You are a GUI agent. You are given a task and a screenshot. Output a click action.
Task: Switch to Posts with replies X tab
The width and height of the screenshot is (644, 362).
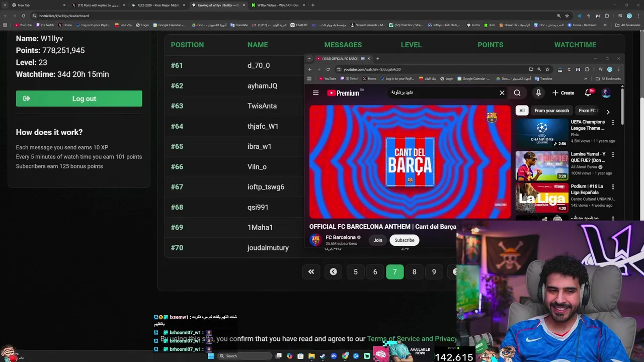pos(98,5)
